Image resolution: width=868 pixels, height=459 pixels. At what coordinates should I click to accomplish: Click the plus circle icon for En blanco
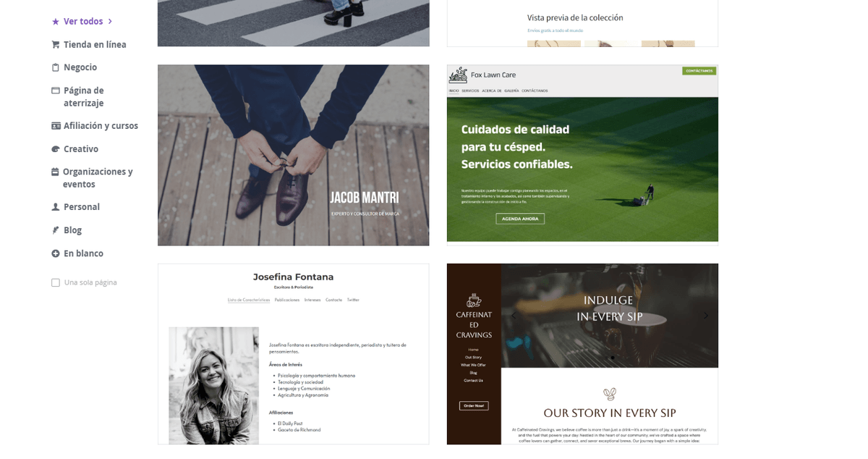(x=56, y=253)
